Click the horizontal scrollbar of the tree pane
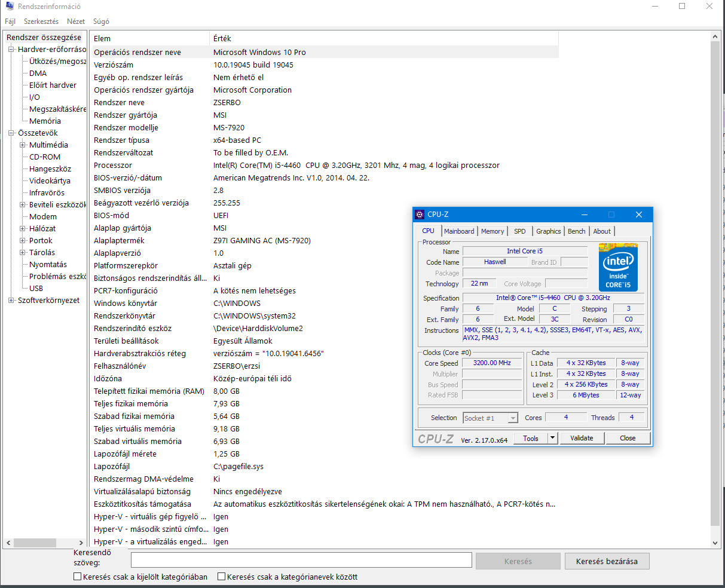725x588 pixels. (x=35, y=543)
